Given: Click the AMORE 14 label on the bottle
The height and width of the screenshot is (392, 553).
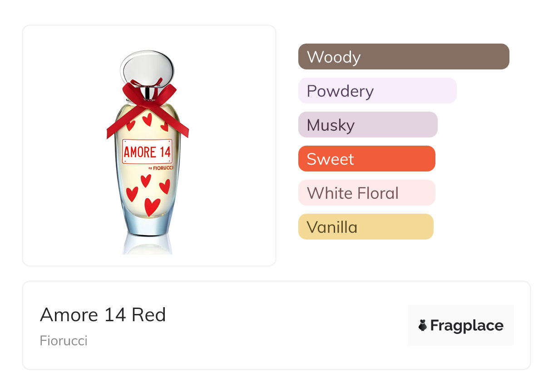Looking at the screenshot, I should [147, 152].
